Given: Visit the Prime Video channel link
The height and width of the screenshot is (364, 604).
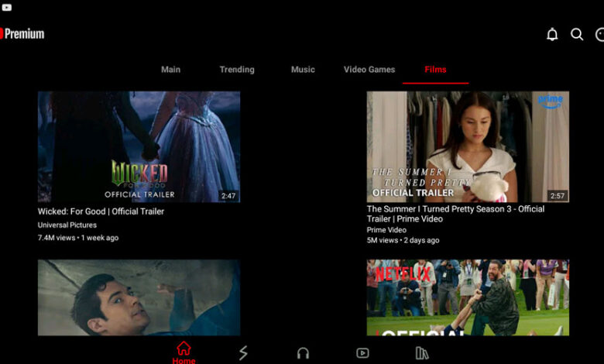Looking at the screenshot, I should pos(386,230).
